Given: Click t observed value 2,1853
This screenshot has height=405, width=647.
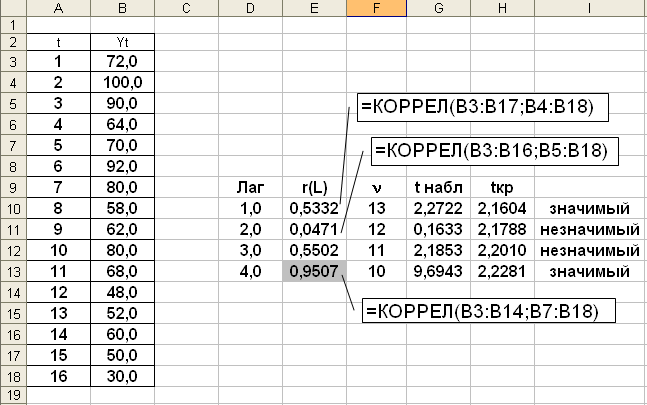Looking at the screenshot, I should pyautogui.click(x=438, y=251).
